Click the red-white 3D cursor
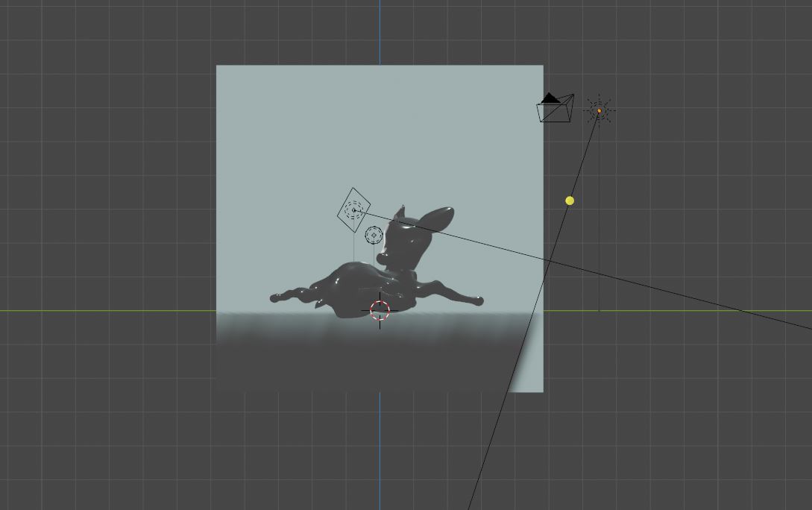The height and width of the screenshot is (510, 812). pyautogui.click(x=380, y=310)
